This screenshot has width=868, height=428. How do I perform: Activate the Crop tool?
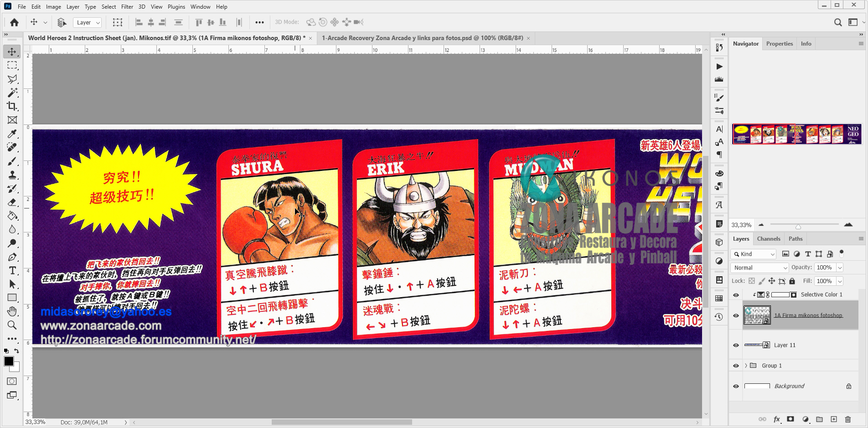(12, 106)
